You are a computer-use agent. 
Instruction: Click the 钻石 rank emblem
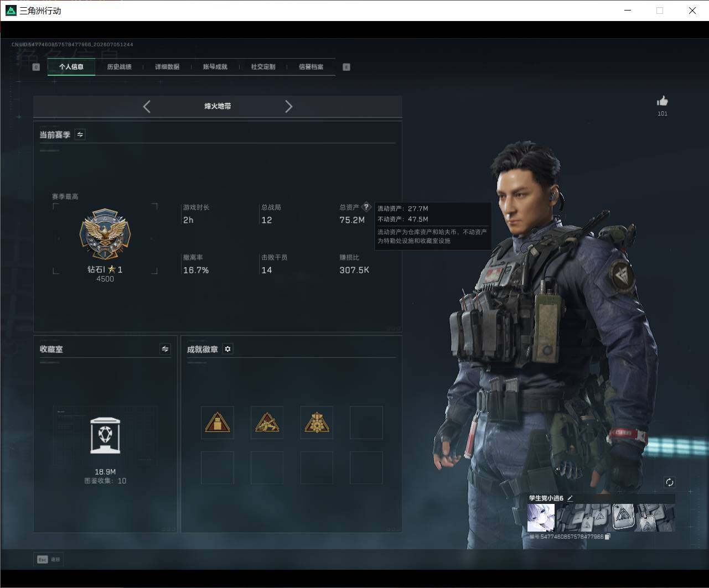pos(105,235)
